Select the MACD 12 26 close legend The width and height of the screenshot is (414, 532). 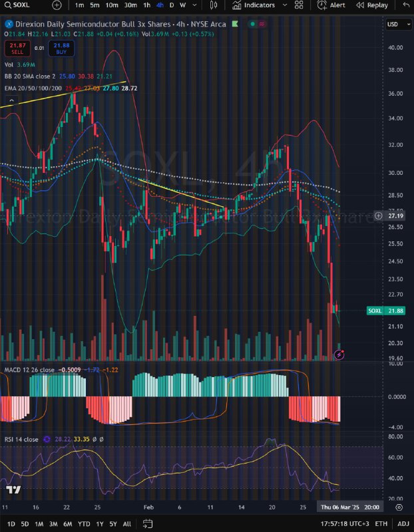click(29, 370)
